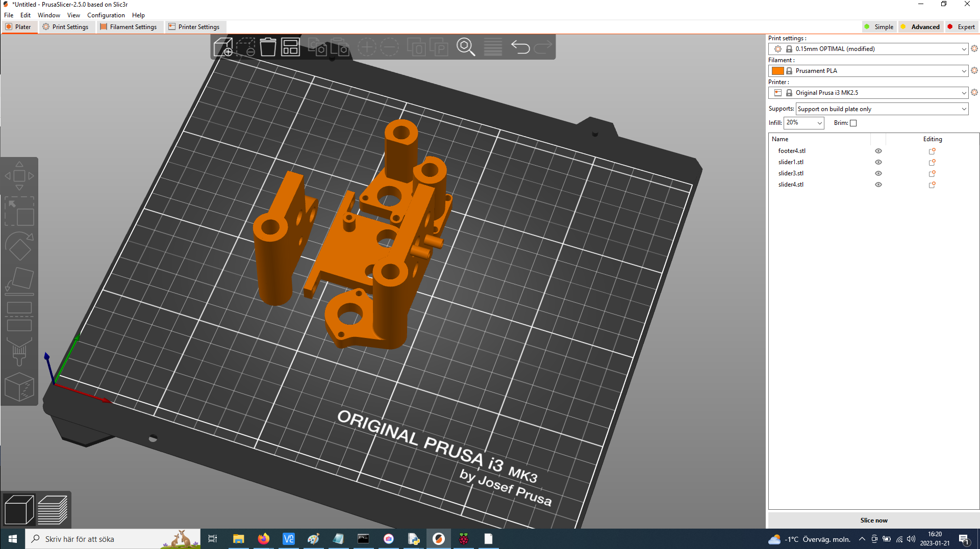Image resolution: width=980 pixels, height=549 pixels.
Task: Open the search tool in the toolbar
Action: coord(466,47)
